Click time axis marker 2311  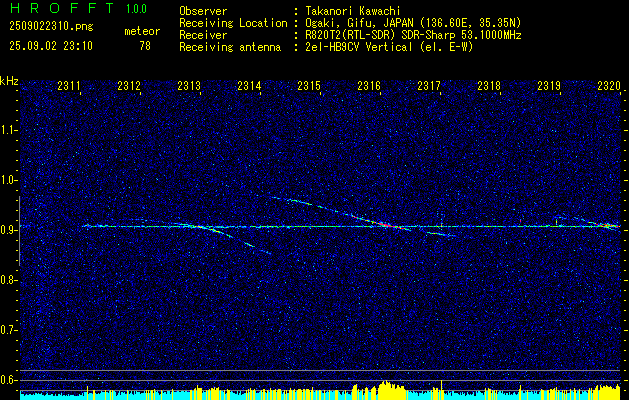(x=69, y=85)
